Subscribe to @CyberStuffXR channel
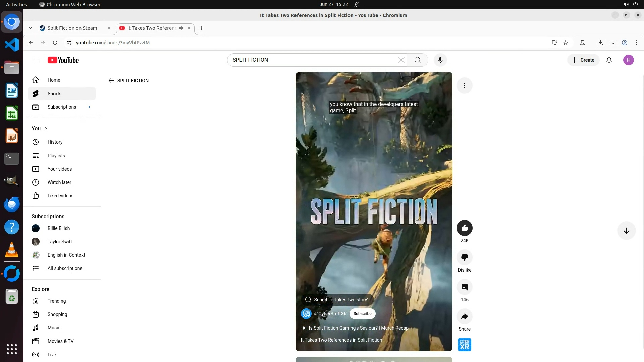 point(362,314)
